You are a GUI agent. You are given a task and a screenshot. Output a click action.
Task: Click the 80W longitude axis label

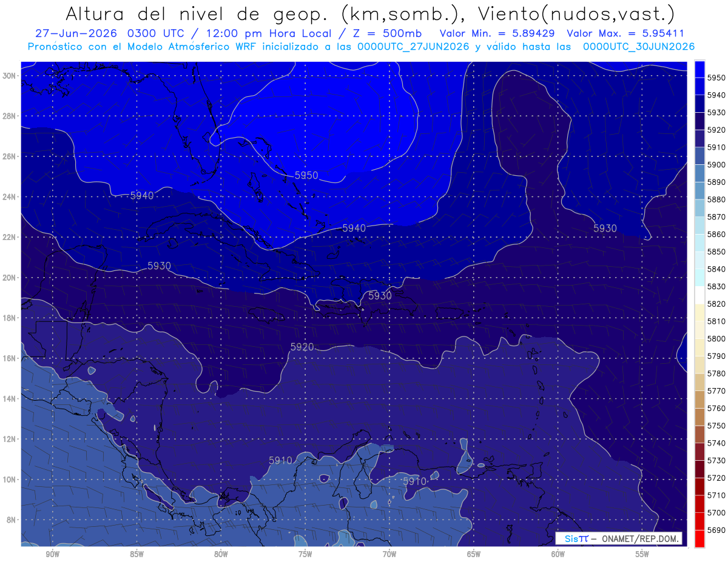[221, 554]
